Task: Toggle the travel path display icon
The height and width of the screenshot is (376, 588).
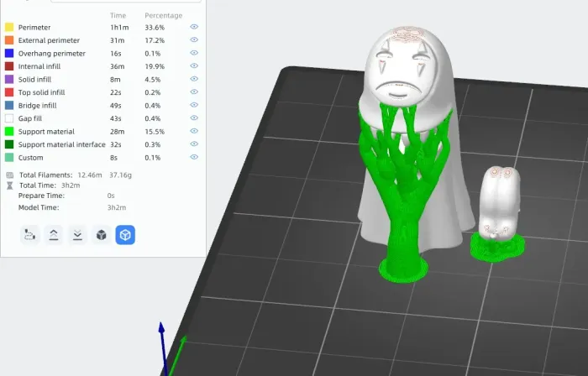Action: [x=29, y=235]
